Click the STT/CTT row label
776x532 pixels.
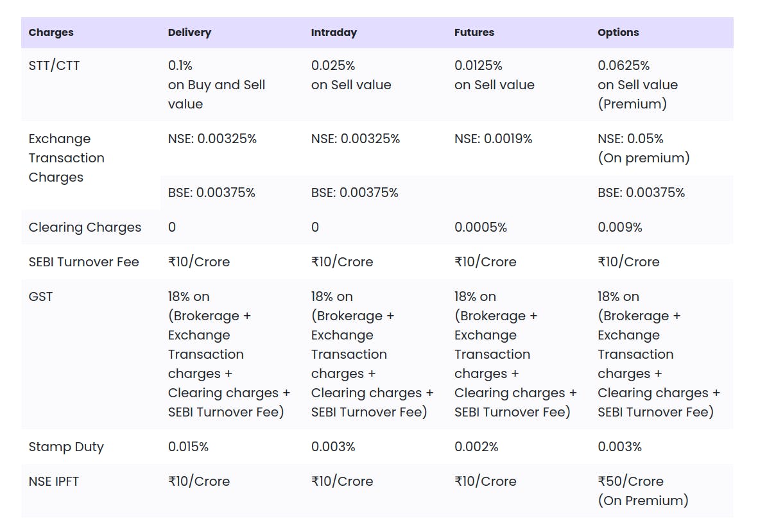55,65
